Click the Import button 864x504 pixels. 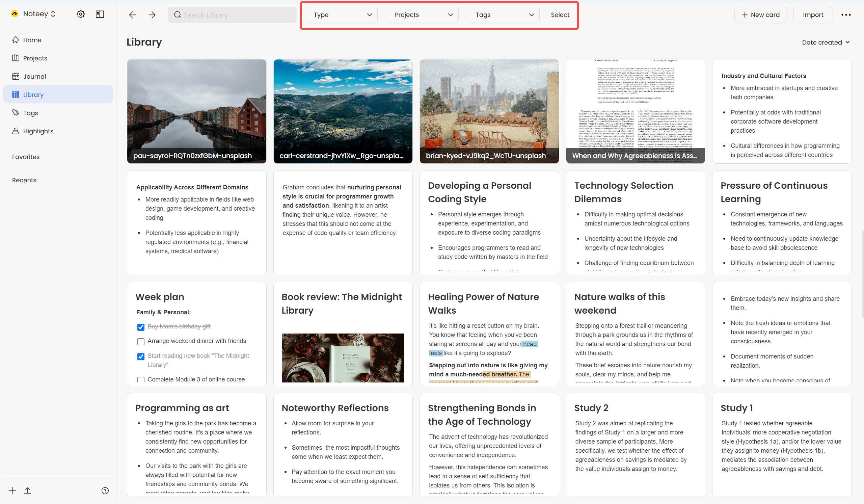click(x=813, y=15)
